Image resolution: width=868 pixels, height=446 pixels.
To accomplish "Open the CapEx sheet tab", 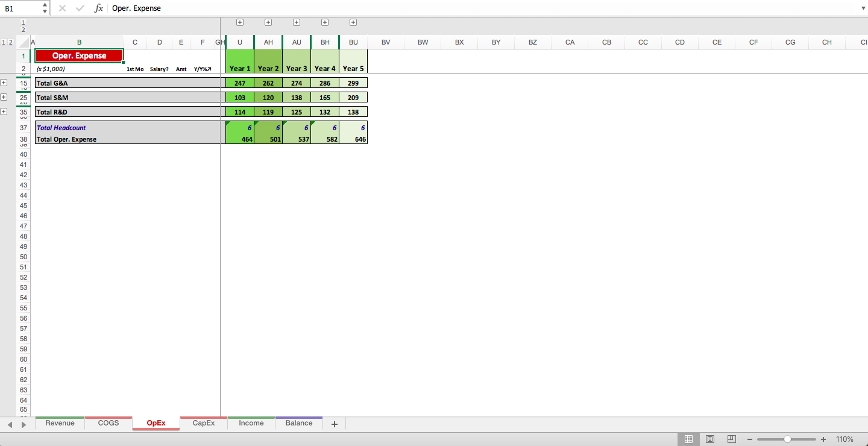I will pos(204,423).
